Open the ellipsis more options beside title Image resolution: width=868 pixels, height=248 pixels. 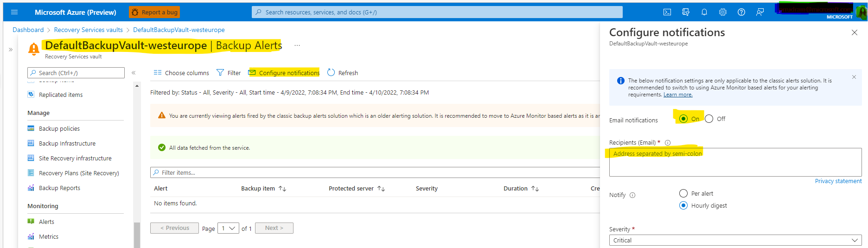pyautogui.click(x=297, y=45)
